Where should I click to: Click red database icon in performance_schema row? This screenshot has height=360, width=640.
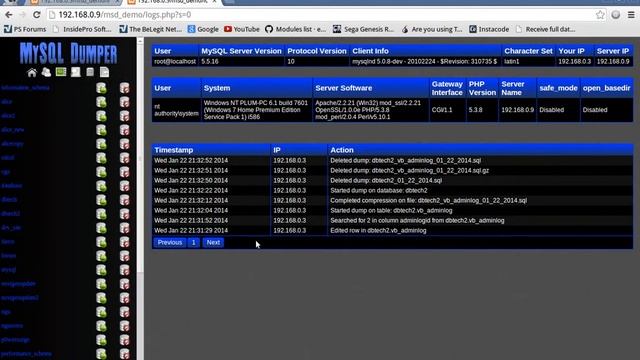(124, 353)
